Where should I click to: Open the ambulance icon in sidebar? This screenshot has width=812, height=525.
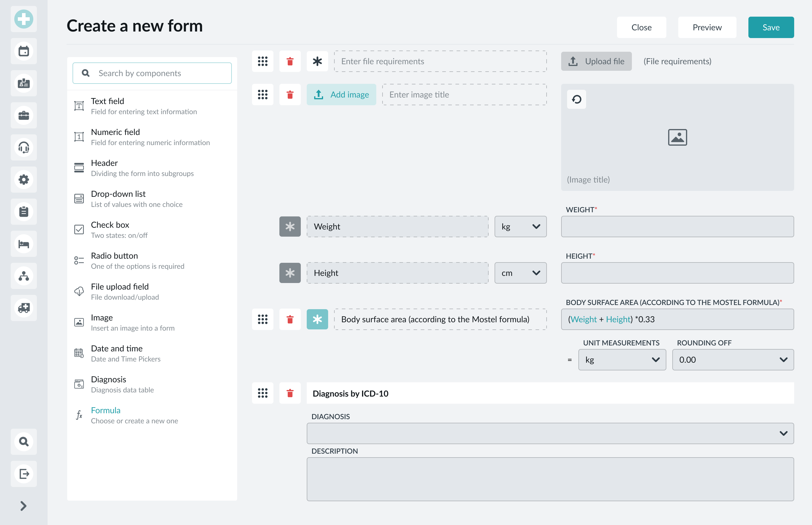23,308
